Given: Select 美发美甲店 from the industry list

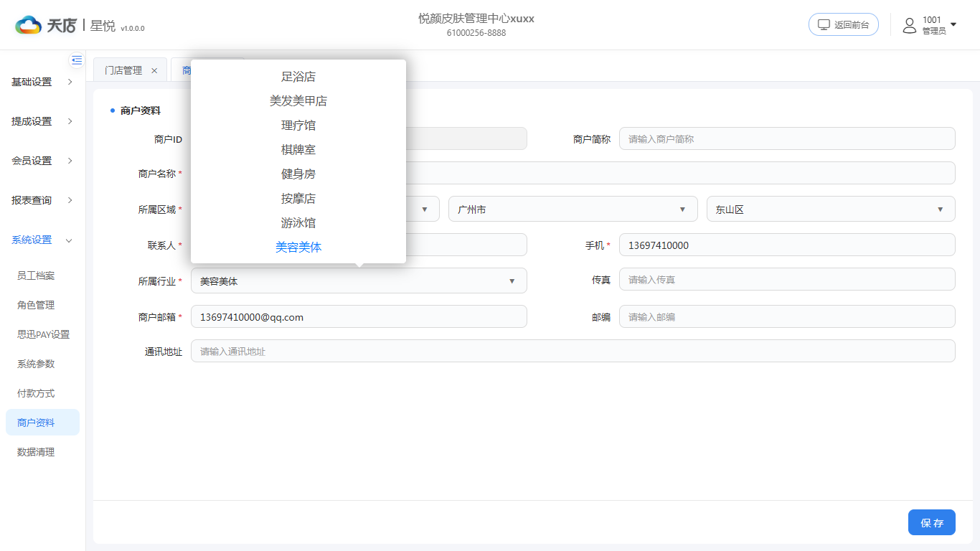Looking at the screenshot, I should 298,101.
